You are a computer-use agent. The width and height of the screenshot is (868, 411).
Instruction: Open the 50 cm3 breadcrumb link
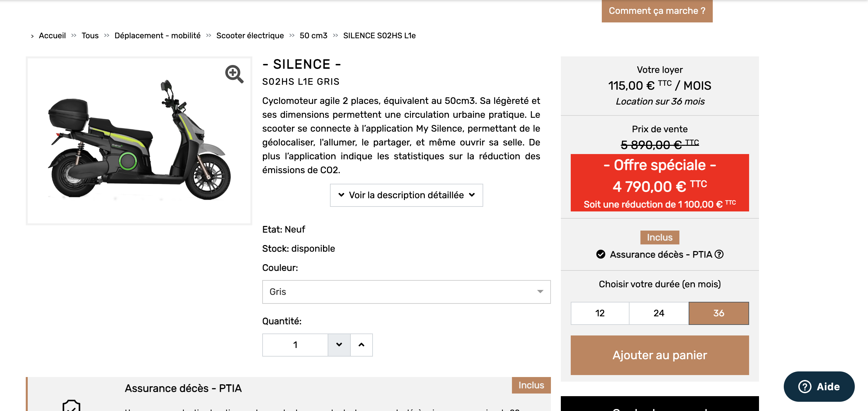pyautogui.click(x=313, y=36)
